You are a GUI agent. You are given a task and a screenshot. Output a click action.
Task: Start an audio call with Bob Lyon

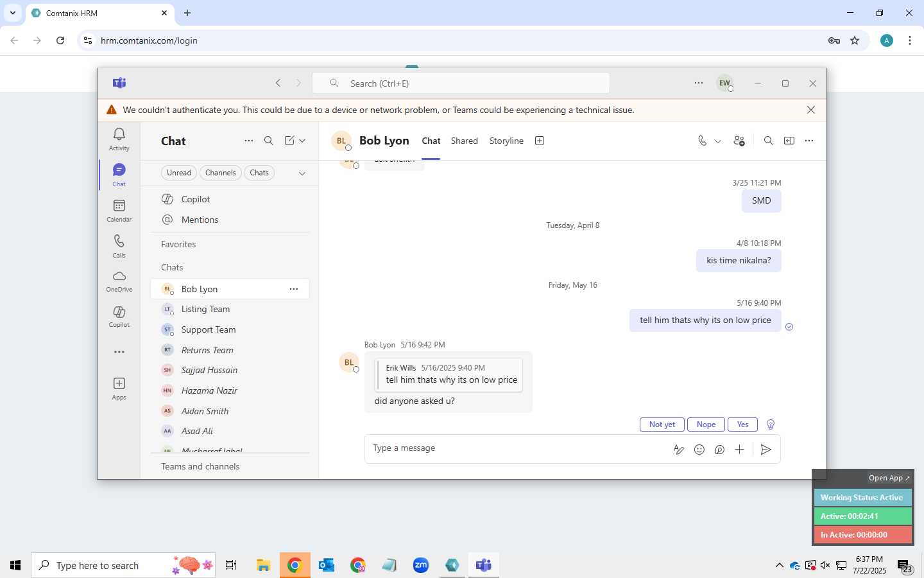click(702, 141)
